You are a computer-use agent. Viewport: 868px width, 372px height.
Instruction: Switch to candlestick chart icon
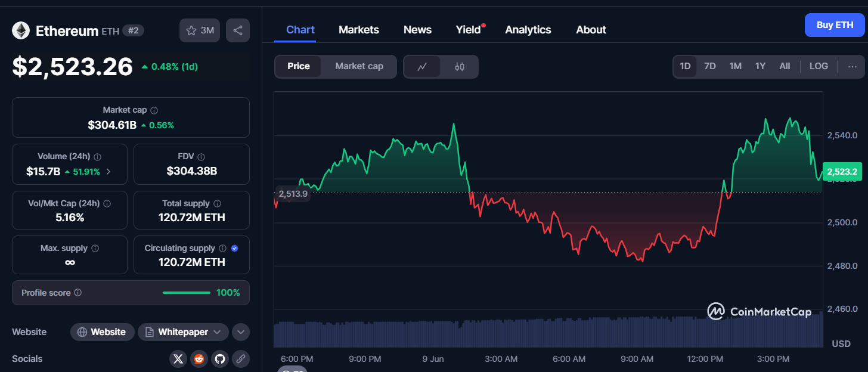(x=459, y=67)
